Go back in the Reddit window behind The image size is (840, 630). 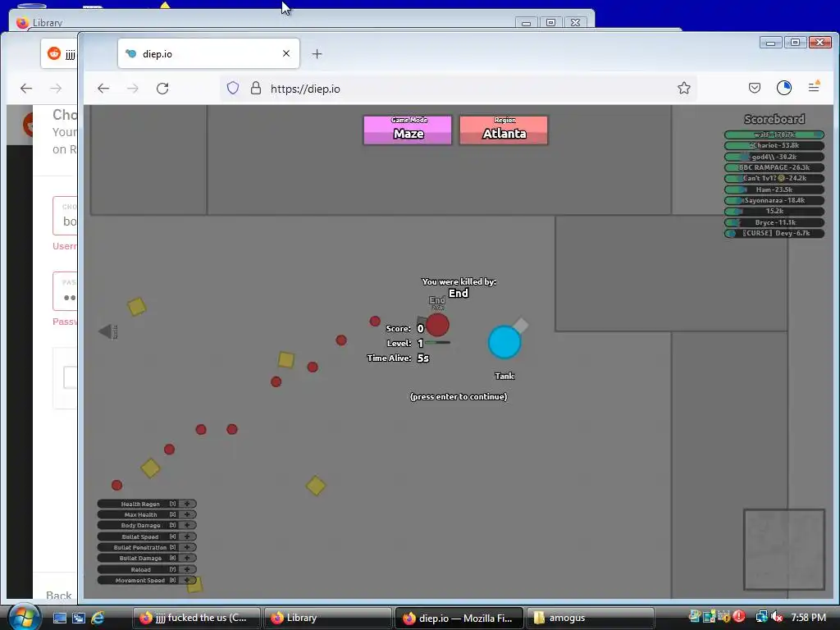coord(26,89)
